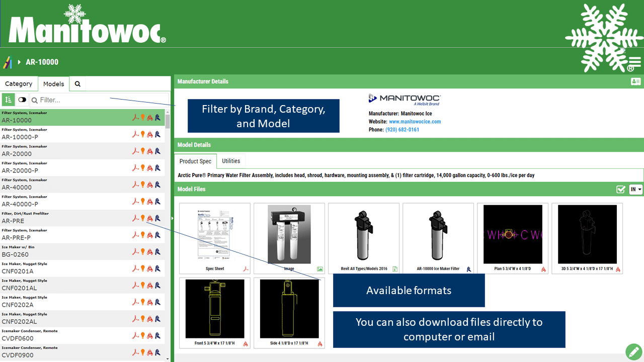Viewport: 644px width, 362px height.
Task: Click the PDF icon on the AR-40000 row
Action: tap(135, 185)
